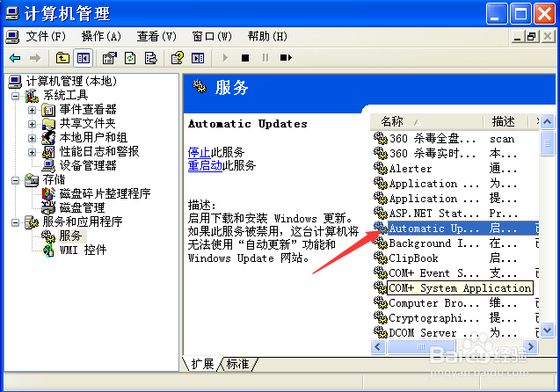Select 服务和应用程序 in the tree
The height and width of the screenshot is (392, 560).
click(x=83, y=221)
